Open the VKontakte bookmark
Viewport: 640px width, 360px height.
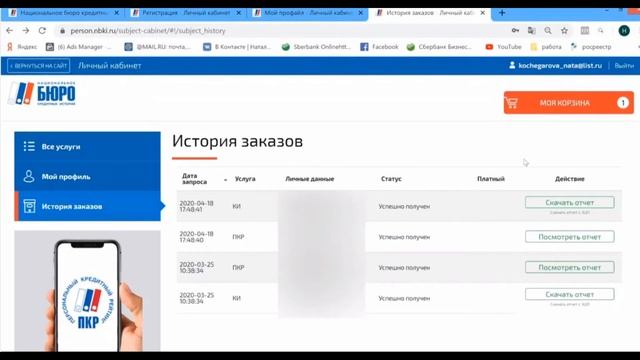coord(237,47)
